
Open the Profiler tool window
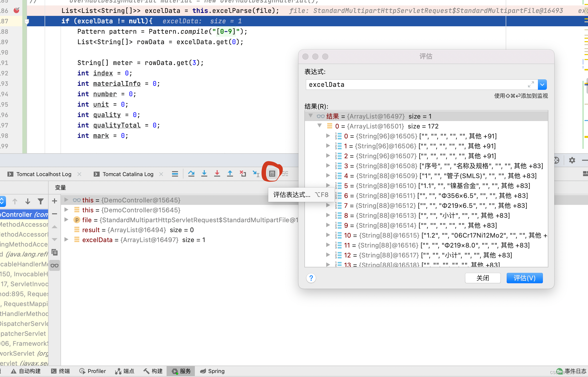(x=92, y=371)
